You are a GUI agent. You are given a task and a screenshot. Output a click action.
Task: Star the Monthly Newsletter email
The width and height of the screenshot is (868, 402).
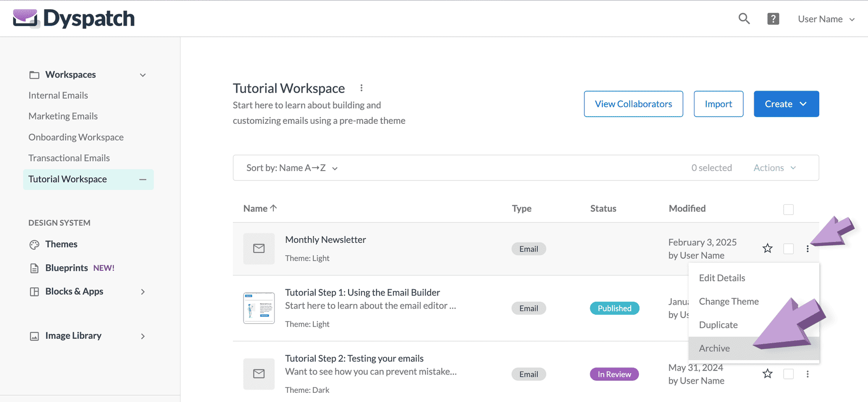point(768,248)
